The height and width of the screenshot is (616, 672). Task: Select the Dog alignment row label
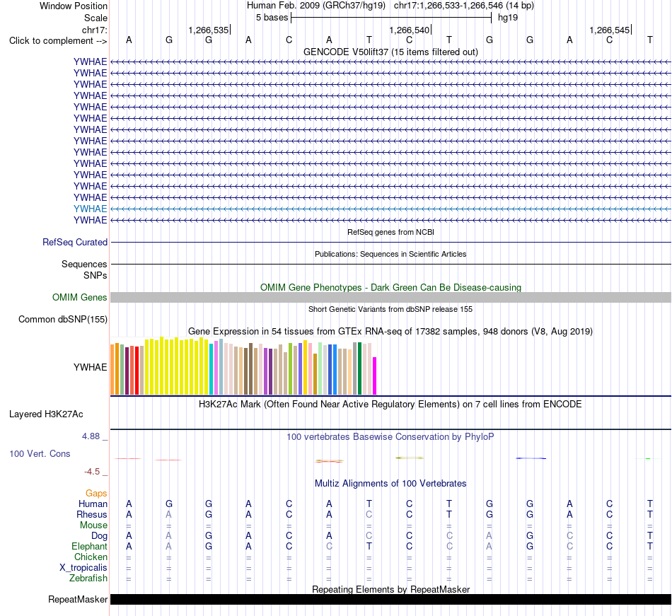coord(99,536)
